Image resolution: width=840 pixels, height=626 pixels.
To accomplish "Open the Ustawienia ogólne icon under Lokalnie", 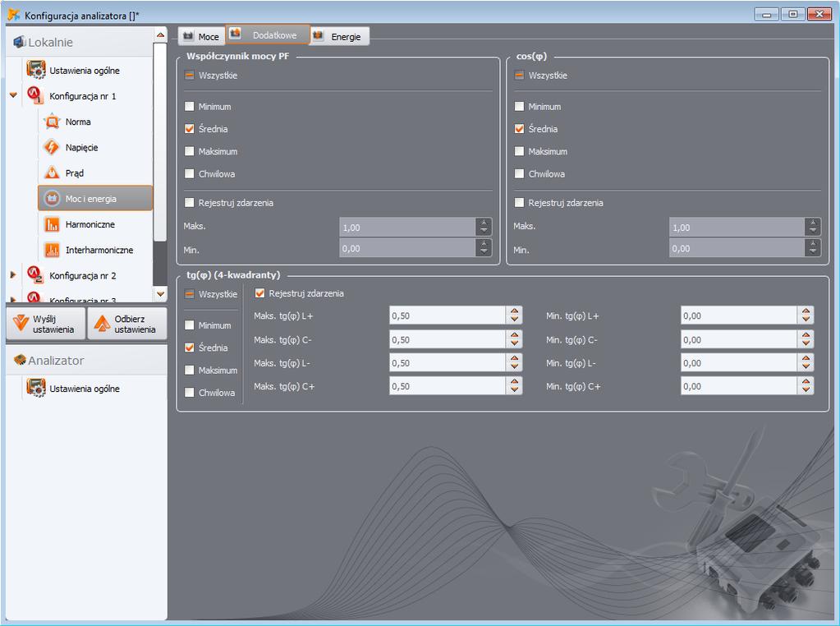I will (36, 70).
